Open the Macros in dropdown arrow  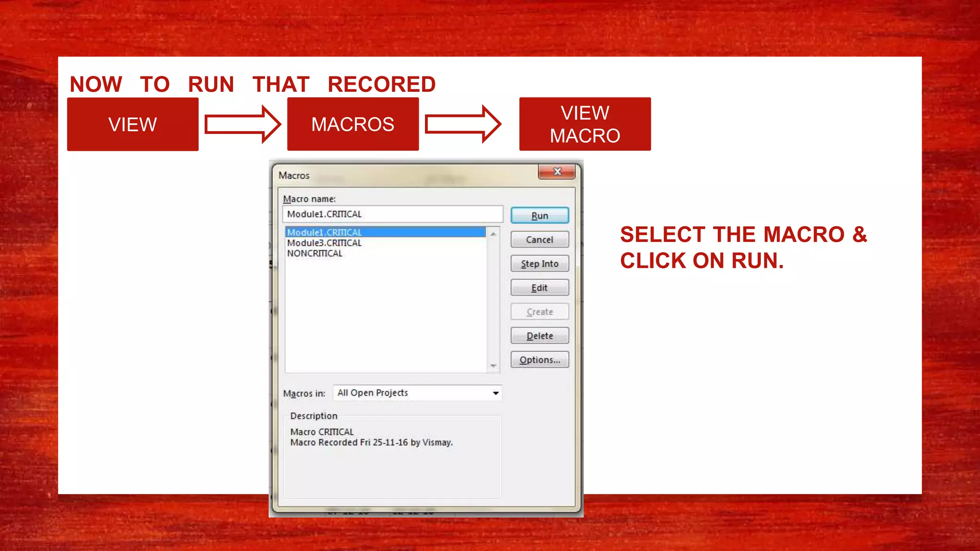496,393
